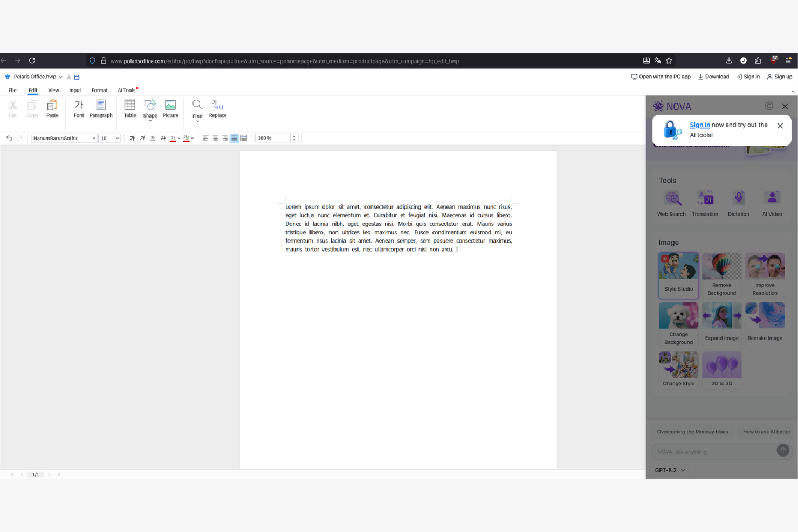Switch to the Format menu
The height and width of the screenshot is (532, 798).
click(99, 90)
